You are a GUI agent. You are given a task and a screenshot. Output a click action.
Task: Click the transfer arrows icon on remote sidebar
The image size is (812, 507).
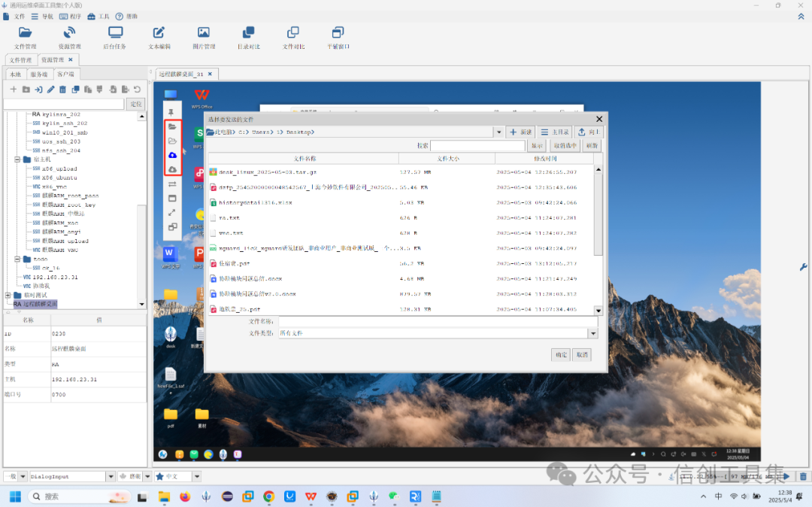click(172, 184)
